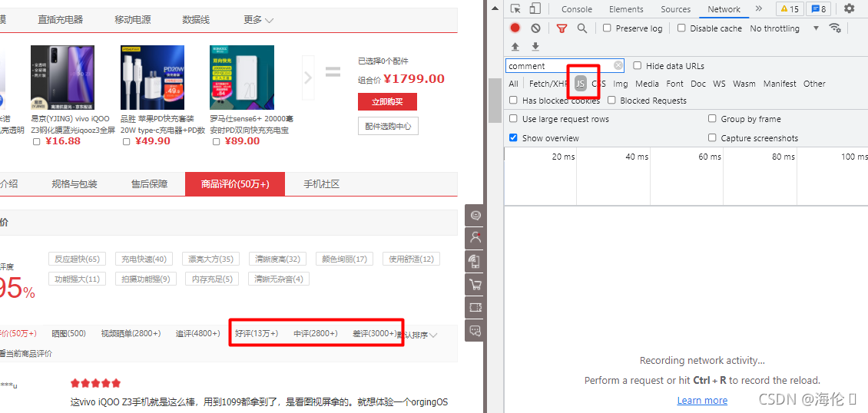
Task: Switch to the Sources tab
Action: tap(675, 9)
